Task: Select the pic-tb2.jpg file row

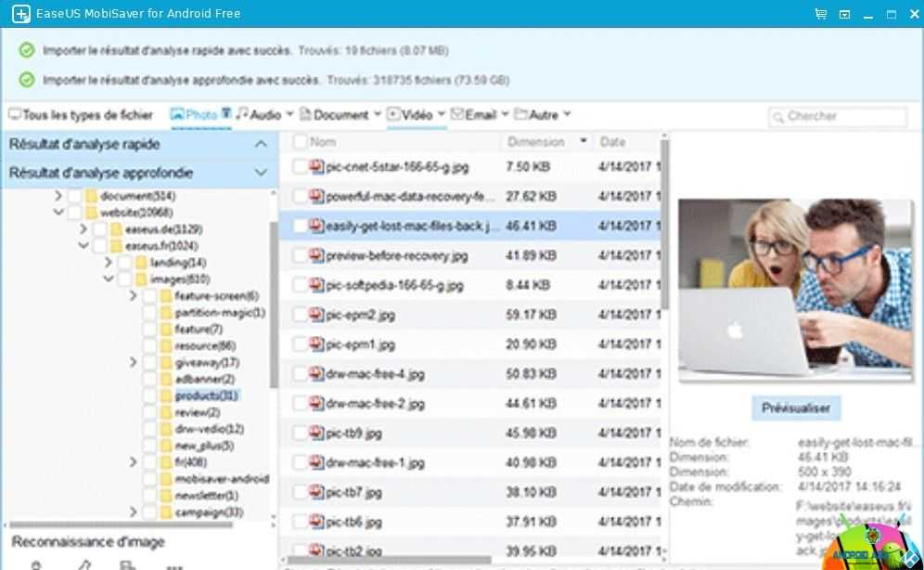Action: [x=469, y=551]
